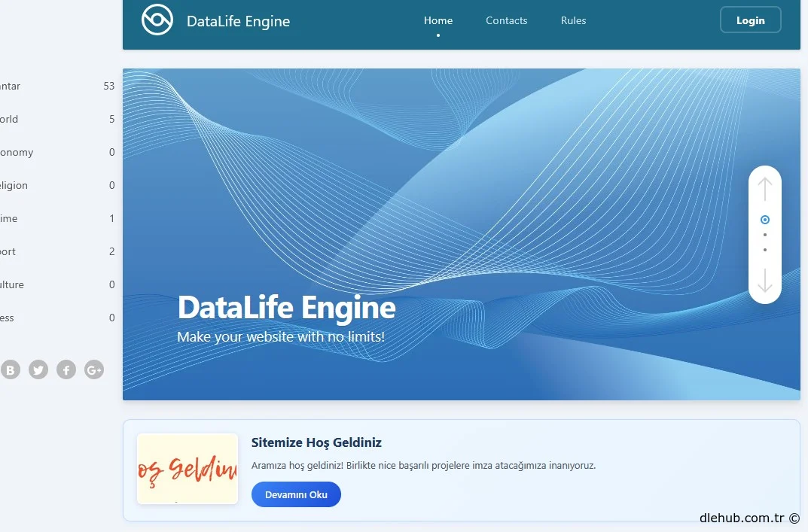Screen dimensions: 808x532
Task: Select the third slide indicator dot
Action: pos(765,250)
